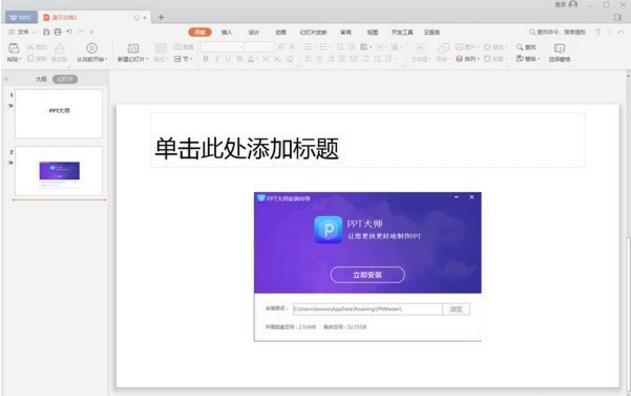The width and height of the screenshot is (631, 396).
Task: Click the Format Painter brush icon
Action: tap(59, 49)
